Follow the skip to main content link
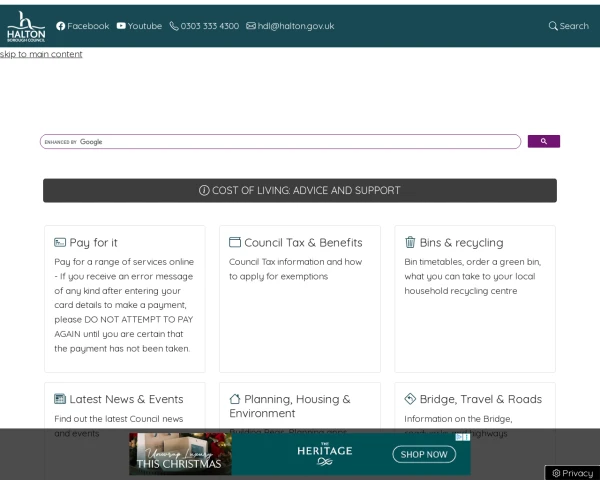This screenshot has height=480, width=600. coord(41,54)
